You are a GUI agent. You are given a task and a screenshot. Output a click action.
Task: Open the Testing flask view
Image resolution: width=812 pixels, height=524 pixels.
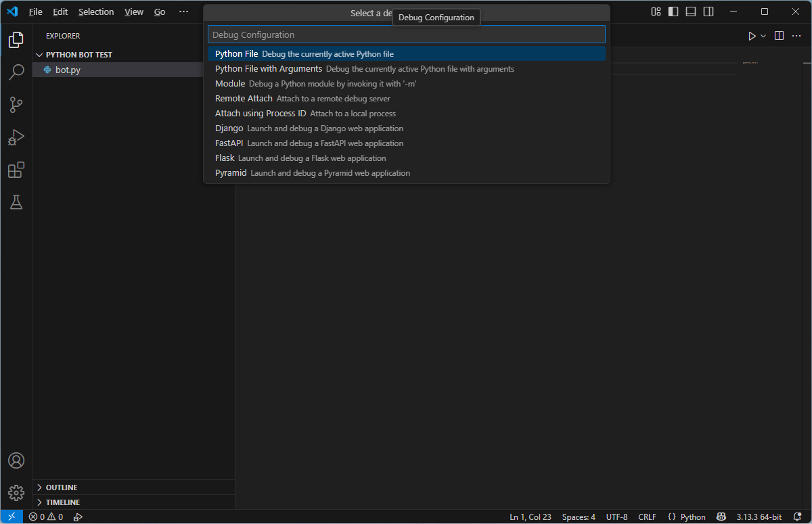click(16, 202)
